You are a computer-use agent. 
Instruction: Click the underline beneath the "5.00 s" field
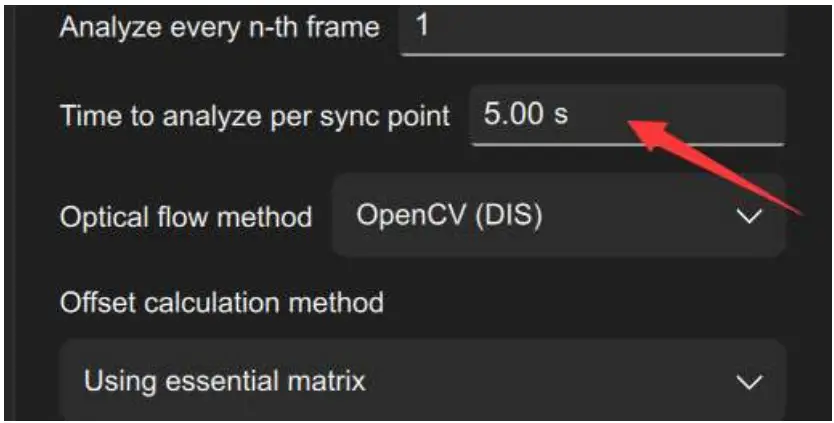click(x=627, y=144)
